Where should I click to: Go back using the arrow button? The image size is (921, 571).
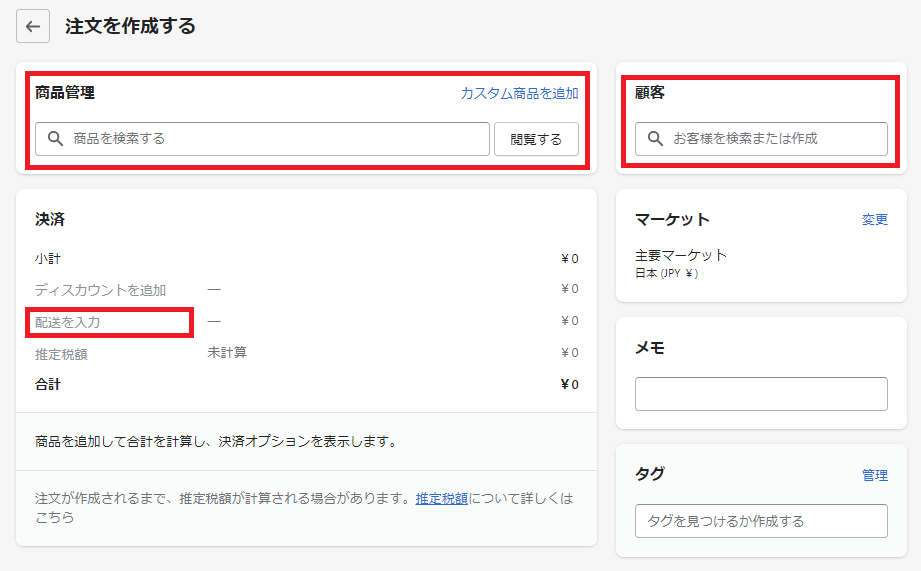[x=33, y=27]
